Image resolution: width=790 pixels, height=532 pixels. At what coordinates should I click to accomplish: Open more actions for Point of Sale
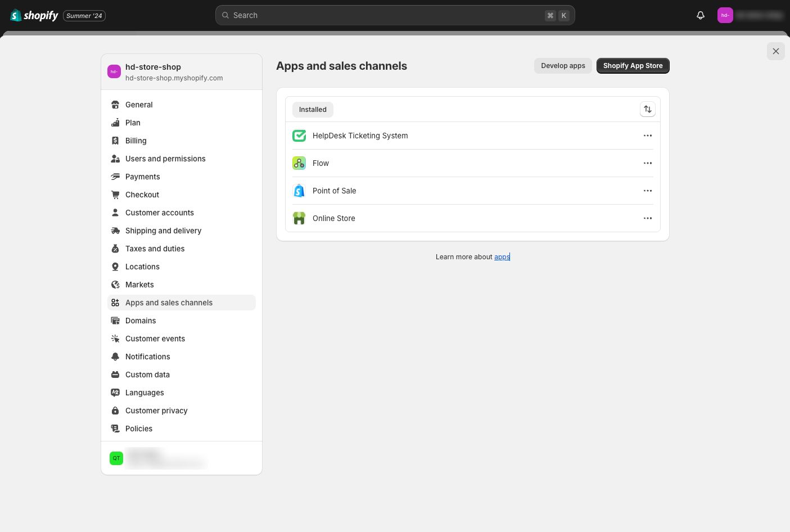[x=648, y=191]
